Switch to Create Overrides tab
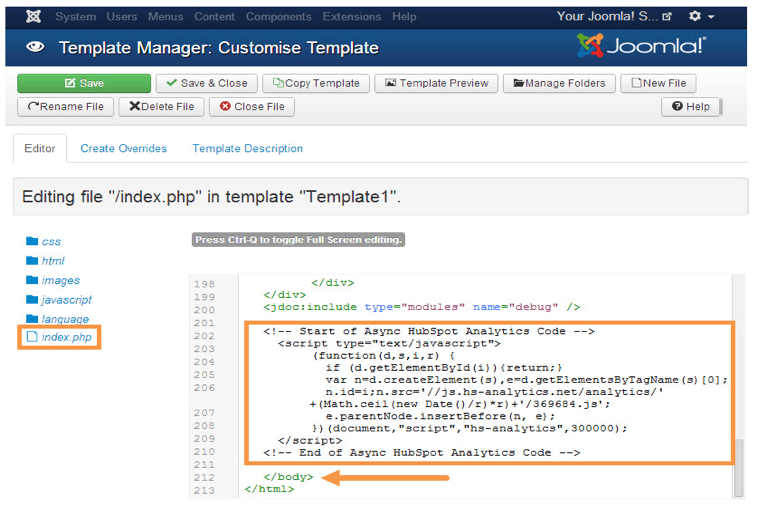 [123, 148]
